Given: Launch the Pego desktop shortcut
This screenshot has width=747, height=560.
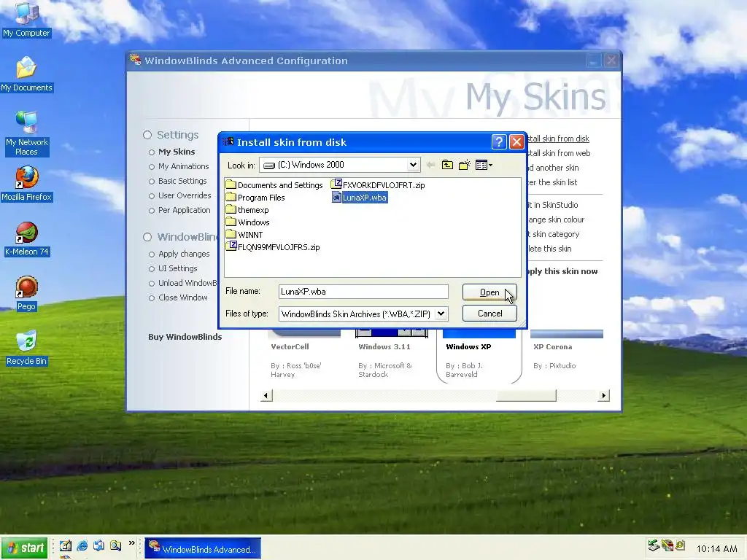Looking at the screenshot, I should (26, 293).
